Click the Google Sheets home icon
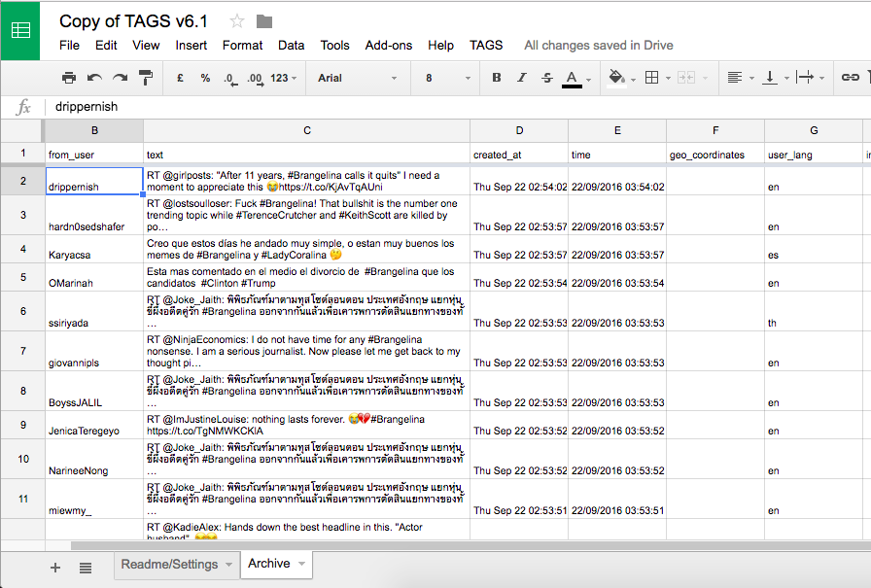This screenshot has width=871, height=588. pyautogui.click(x=20, y=30)
